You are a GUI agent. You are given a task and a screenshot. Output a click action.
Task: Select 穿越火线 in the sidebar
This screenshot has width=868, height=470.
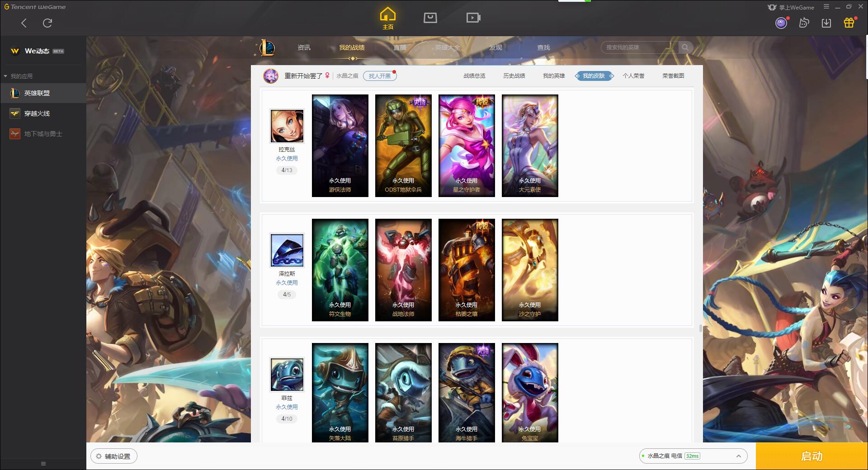(43, 113)
